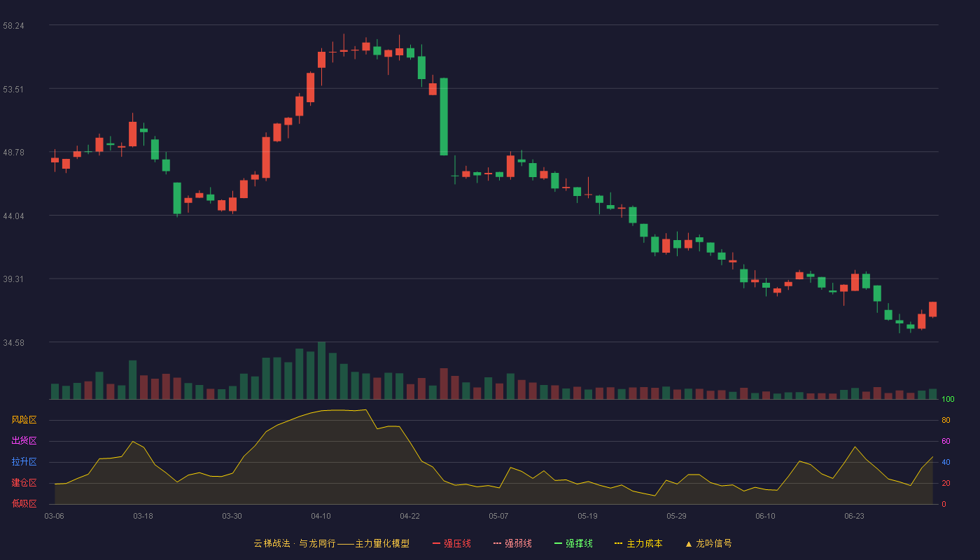Click the large green candle after 04-22
The height and width of the screenshot is (560, 980).
click(444, 116)
